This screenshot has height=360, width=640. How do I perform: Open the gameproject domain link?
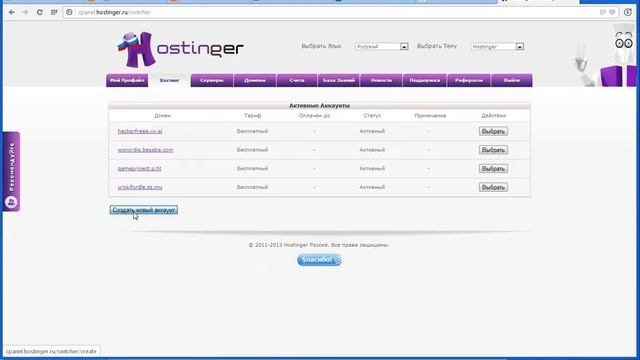click(139, 168)
